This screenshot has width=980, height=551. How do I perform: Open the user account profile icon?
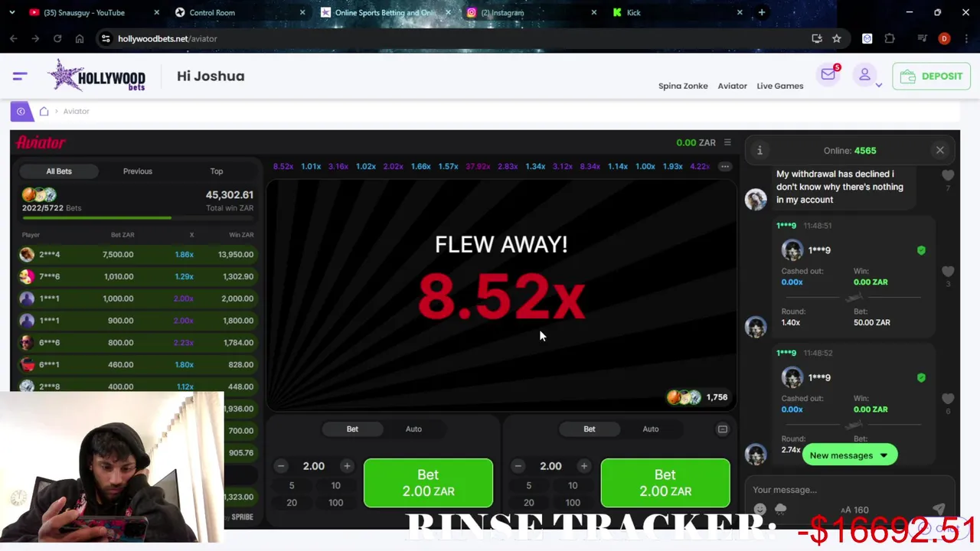coord(864,74)
